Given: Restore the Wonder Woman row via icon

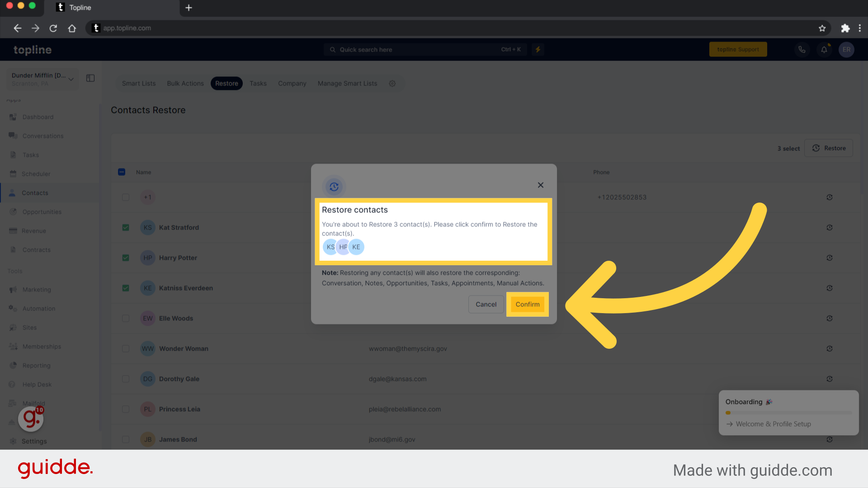Looking at the screenshot, I should click(x=830, y=349).
